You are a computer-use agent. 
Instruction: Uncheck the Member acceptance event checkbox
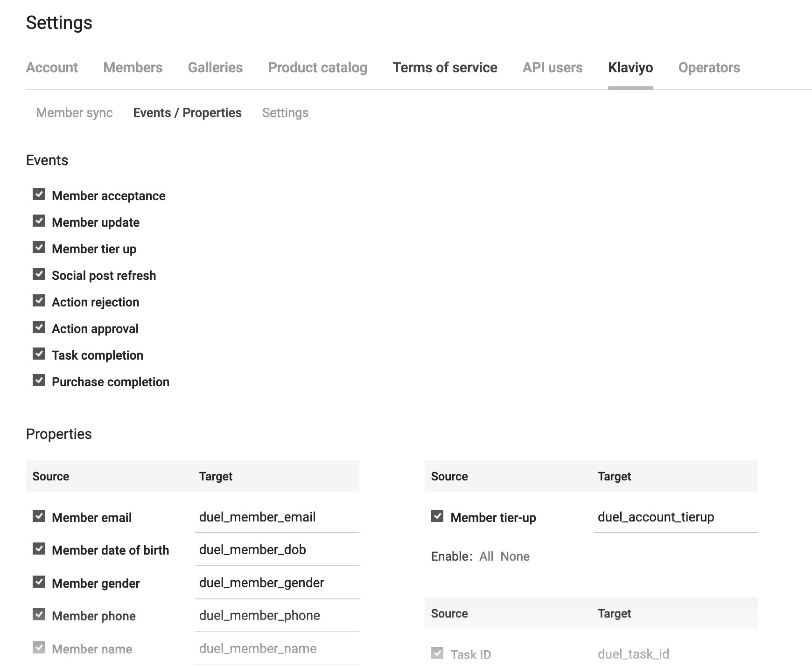pyautogui.click(x=39, y=195)
